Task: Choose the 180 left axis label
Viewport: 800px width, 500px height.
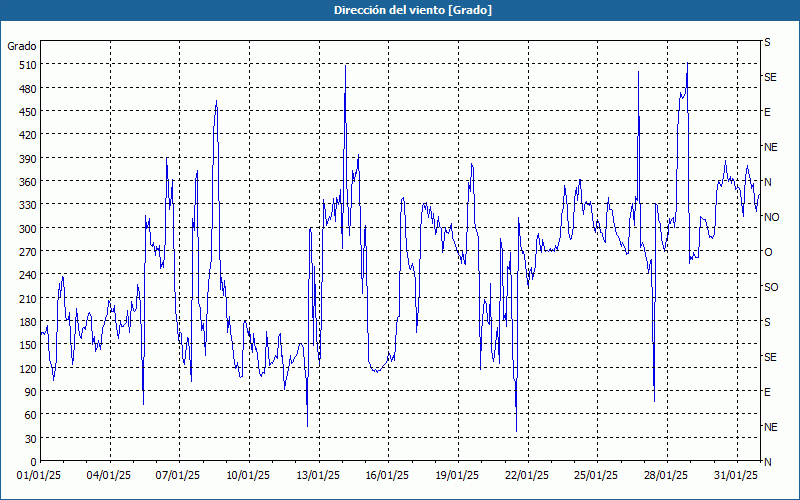Action: (x=28, y=322)
